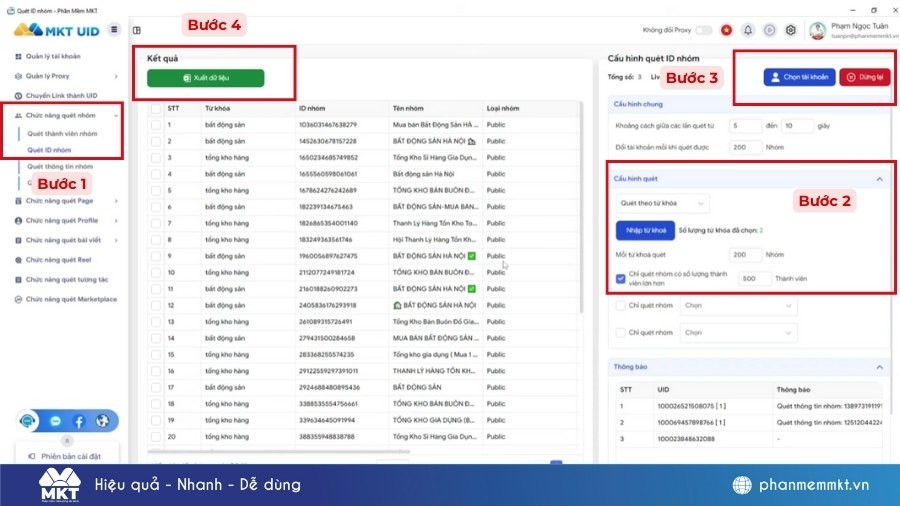This screenshot has width=900, height=506.
Task: Select Quét thông tin nhóm
Action: point(60,166)
